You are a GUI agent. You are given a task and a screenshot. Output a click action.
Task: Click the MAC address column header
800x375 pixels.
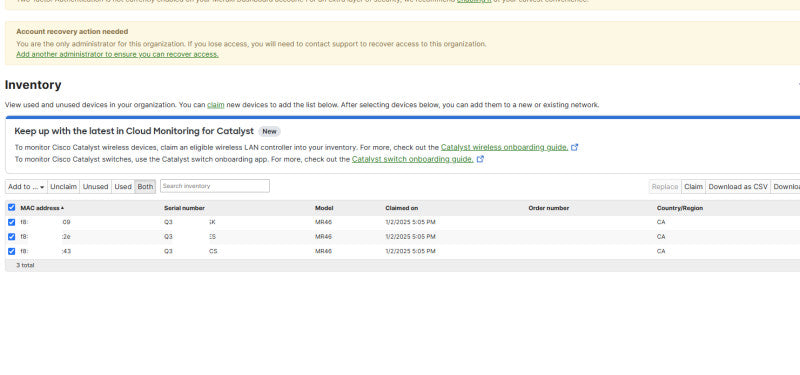click(x=40, y=208)
